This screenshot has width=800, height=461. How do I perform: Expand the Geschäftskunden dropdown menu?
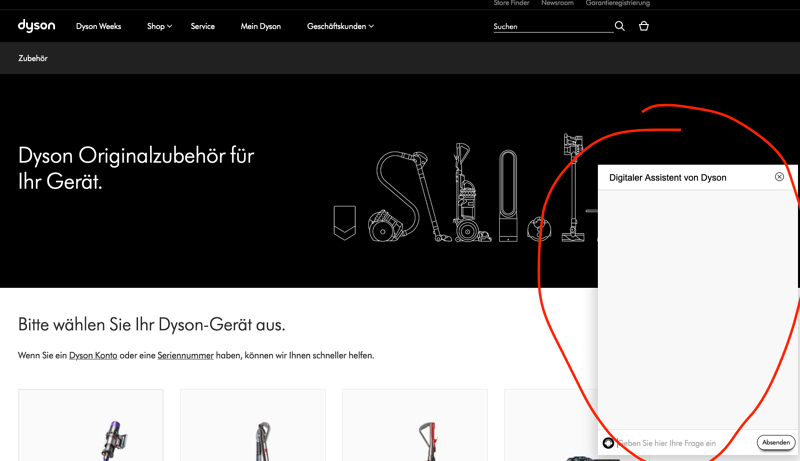click(x=340, y=26)
